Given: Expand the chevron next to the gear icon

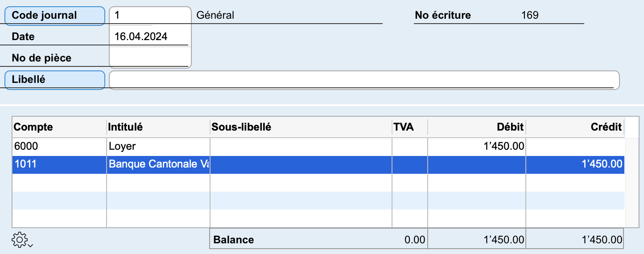Looking at the screenshot, I should [29, 245].
